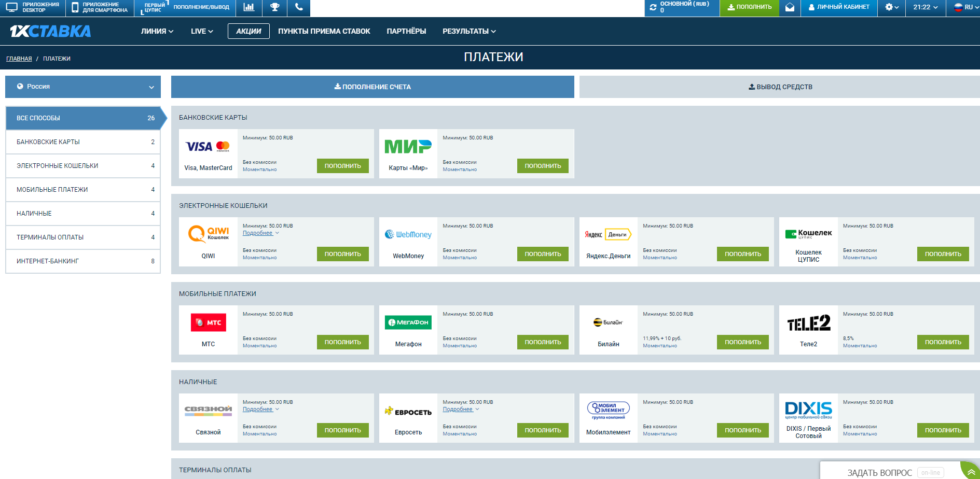Click ПОПОЛНИТЬ for Visa, MasterCard

click(x=343, y=166)
